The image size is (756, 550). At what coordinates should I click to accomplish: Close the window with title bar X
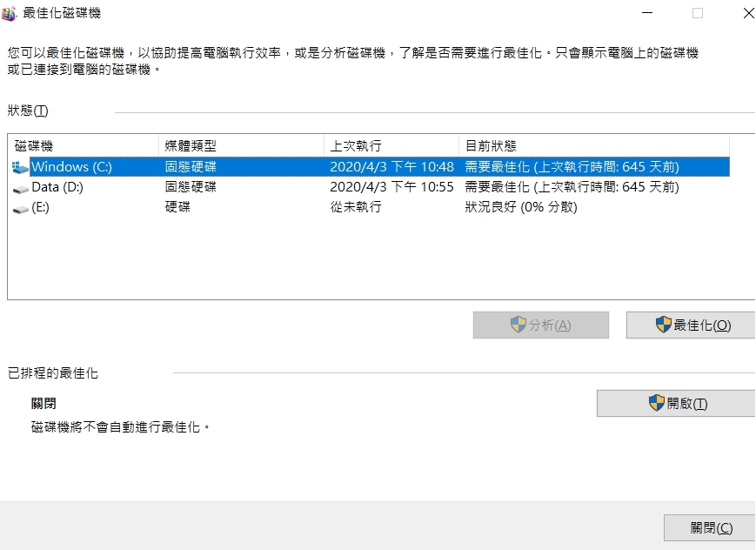coord(748,13)
